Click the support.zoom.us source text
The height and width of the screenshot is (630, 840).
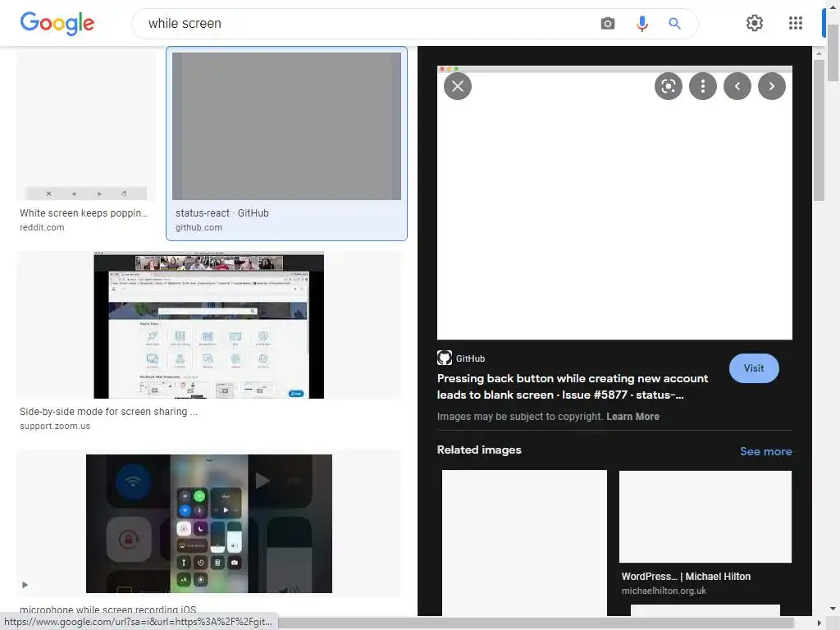(55, 426)
